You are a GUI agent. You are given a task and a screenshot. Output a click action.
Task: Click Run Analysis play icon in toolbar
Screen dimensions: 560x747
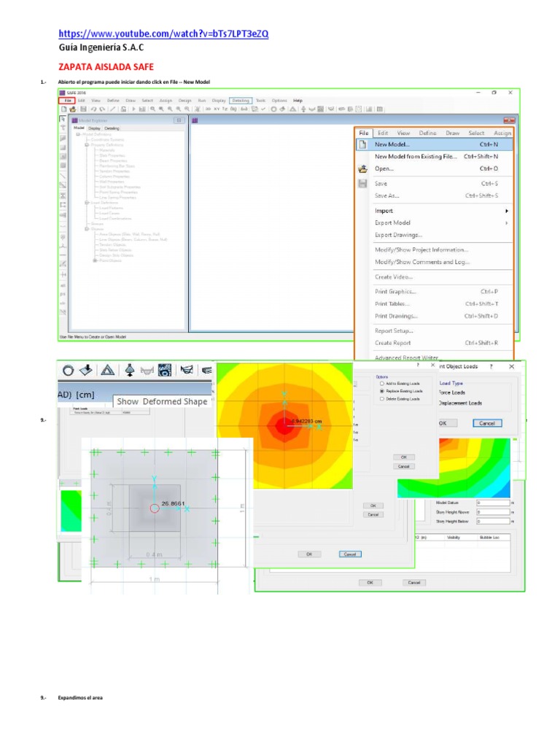(134, 109)
